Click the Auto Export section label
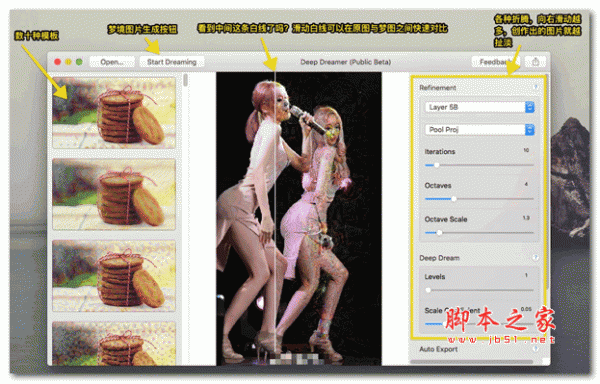The width and height of the screenshot is (600, 384). 439,349
